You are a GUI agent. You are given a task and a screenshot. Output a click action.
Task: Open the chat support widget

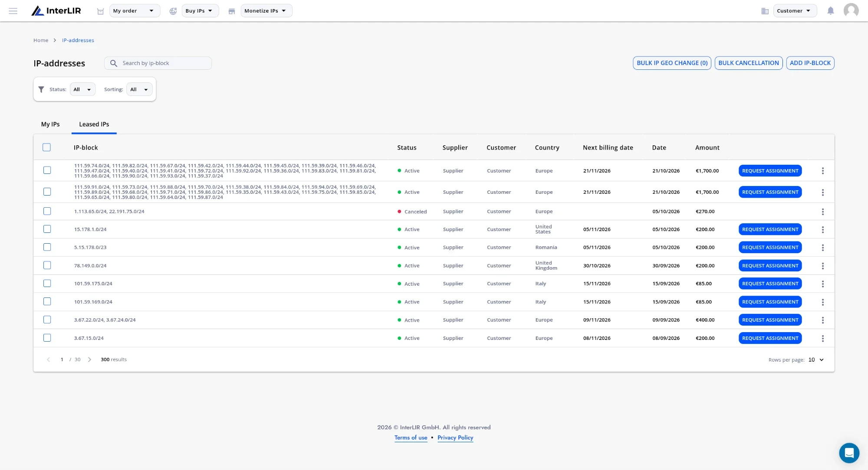click(849, 453)
